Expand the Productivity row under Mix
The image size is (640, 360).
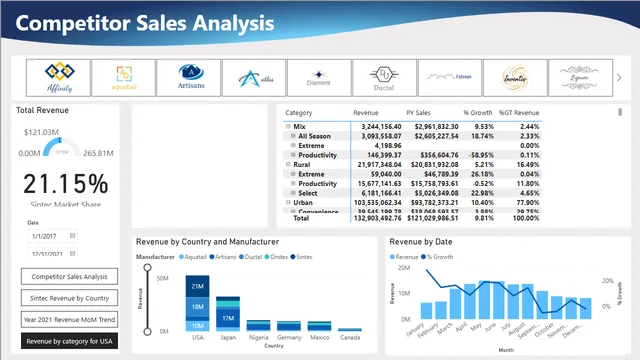pos(293,155)
